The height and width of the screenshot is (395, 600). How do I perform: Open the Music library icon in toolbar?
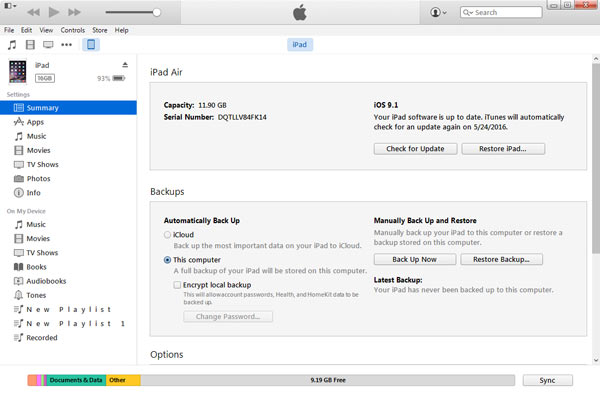(12, 45)
